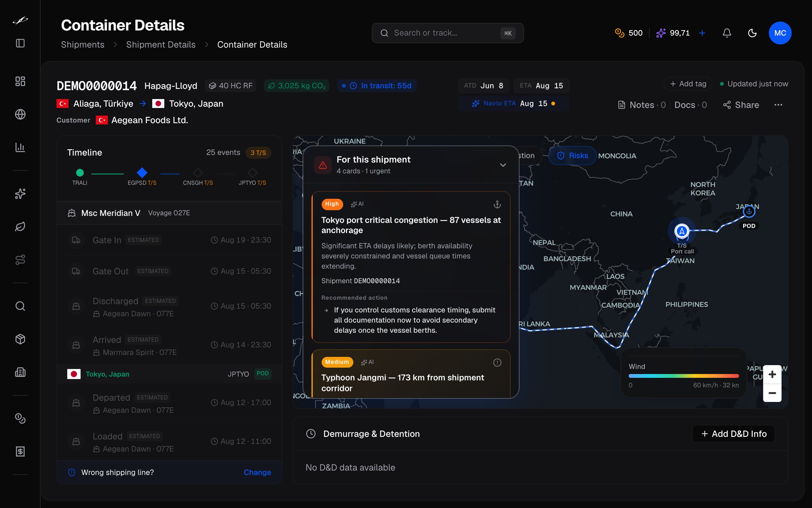Select the EGPSD T/S timeline marker
The image size is (812, 508).
pos(142,177)
